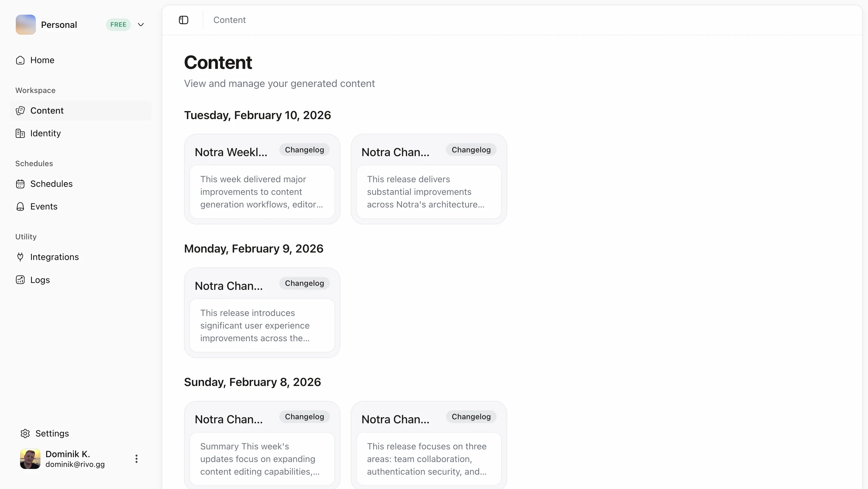The image size is (868, 489).
Task: Open Dominik's profile picture
Action: click(x=29, y=459)
